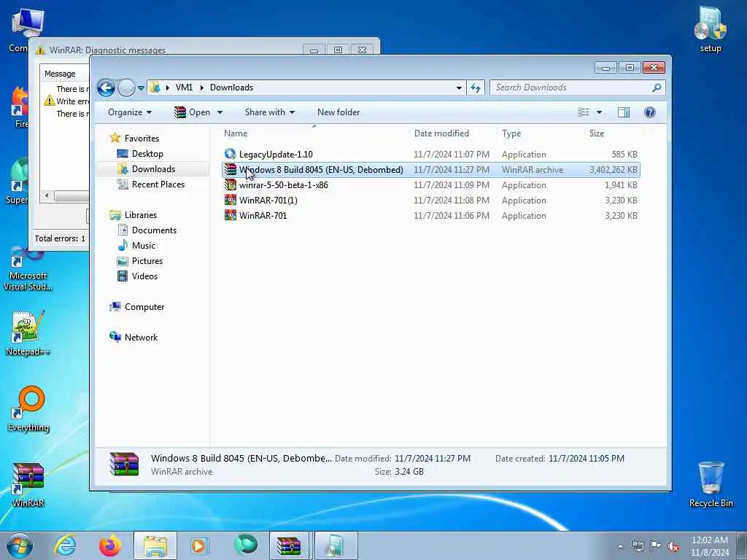The width and height of the screenshot is (747, 560).
Task: Click the winrar-5-50-beta-1-x86 icon
Action: coord(230,184)
